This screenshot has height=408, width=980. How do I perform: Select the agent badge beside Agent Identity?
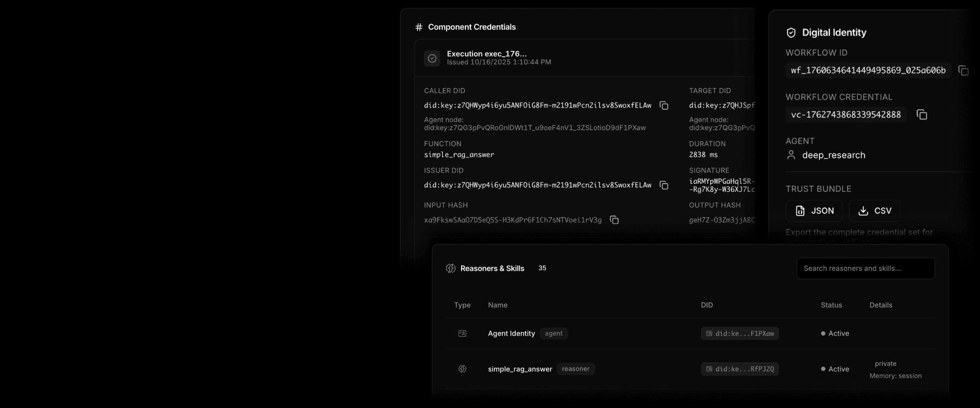coord(554,333)
